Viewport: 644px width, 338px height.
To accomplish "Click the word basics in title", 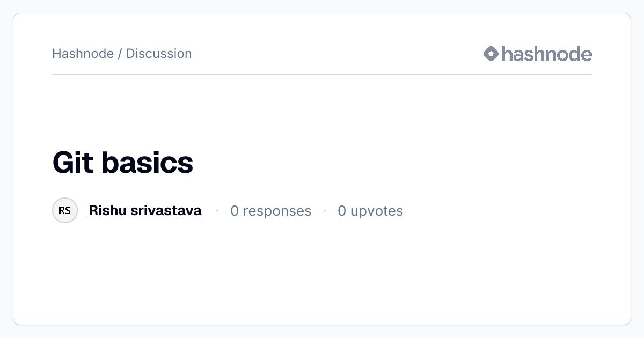I will pyautogui.click(x=147, y=163).
